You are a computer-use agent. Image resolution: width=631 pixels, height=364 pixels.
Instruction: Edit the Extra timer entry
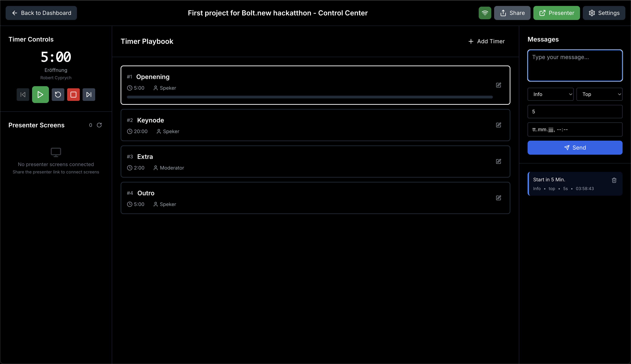point(498,162)
